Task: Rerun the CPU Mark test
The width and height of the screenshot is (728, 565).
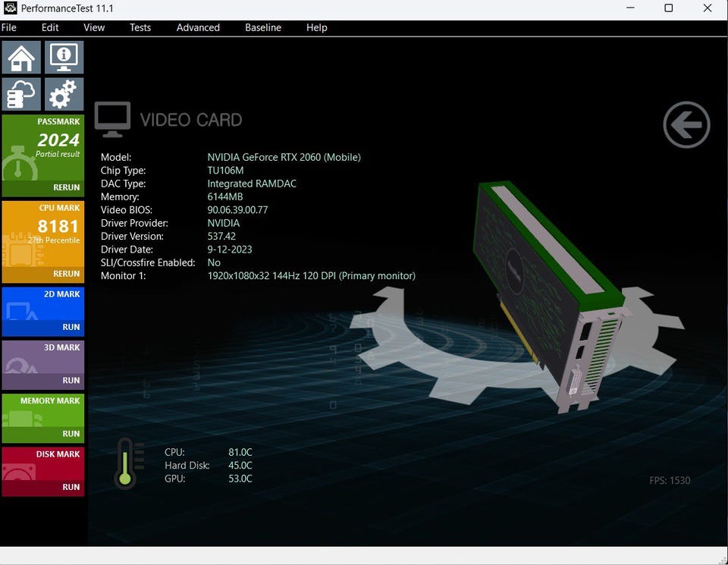Action: [x=66, y=274]
